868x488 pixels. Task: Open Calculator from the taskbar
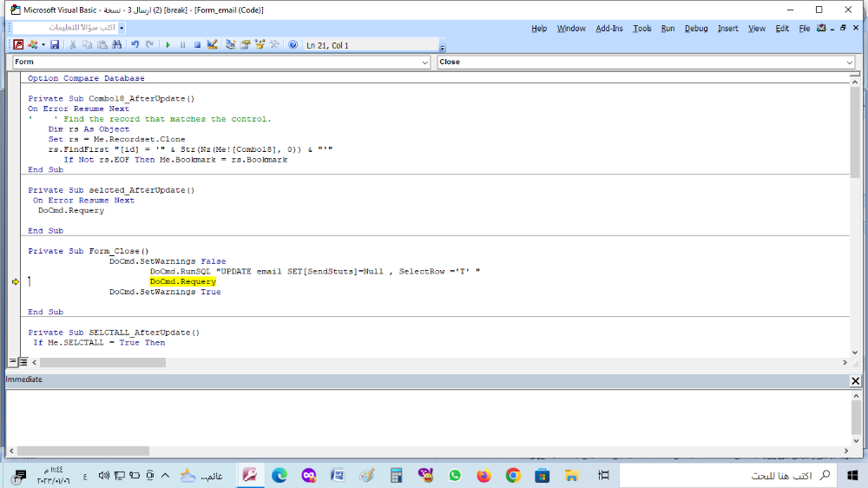point(396,475)
